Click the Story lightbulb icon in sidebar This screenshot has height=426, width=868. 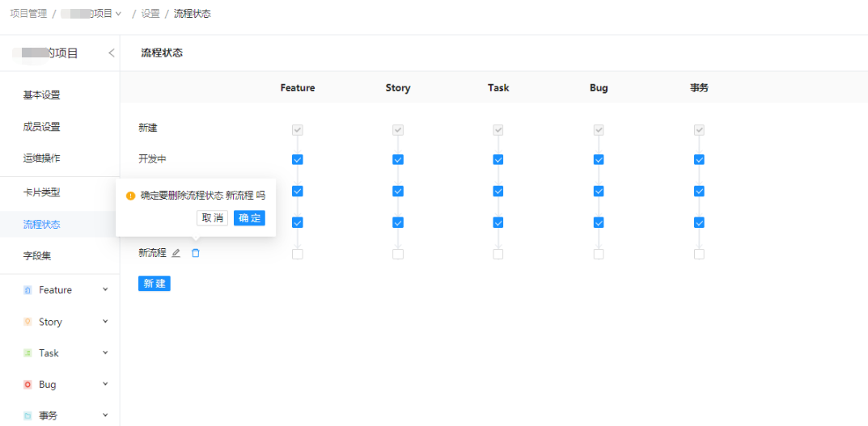point(28,322)
